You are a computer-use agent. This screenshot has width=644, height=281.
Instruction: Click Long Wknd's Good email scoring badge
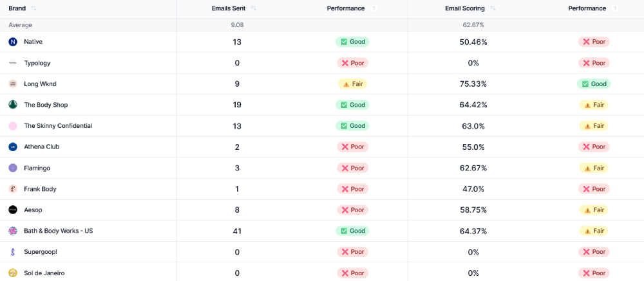click(594, 84)
